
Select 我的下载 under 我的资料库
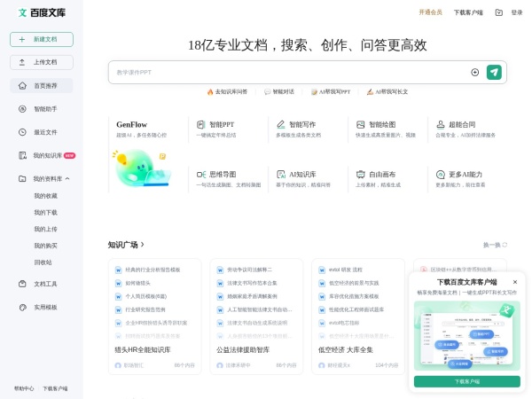click(45, 213)
